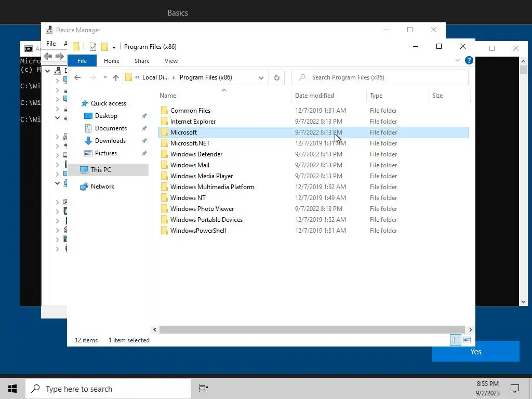Select Pictures in Quick access
Viewport: 532px width, 399px height.
pyautogui.click(x=106, y=153)
